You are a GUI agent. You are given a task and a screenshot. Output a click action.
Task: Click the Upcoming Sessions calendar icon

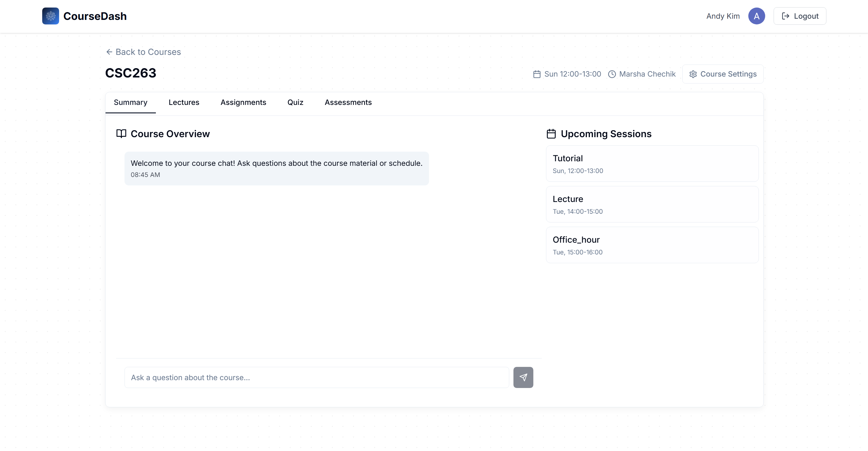pos(551,134)
